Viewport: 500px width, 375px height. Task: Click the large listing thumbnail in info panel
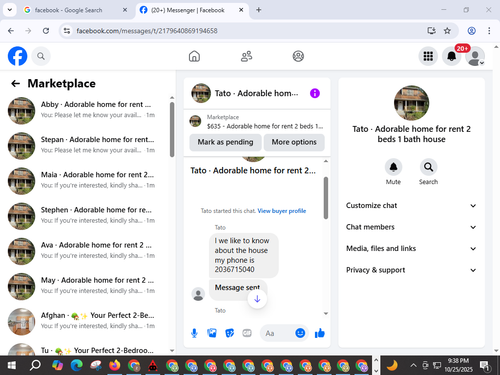pyautogui.click(x=411, y=103)
